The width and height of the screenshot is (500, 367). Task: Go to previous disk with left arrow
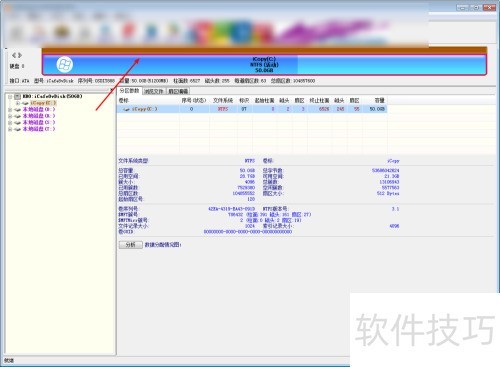coord(14,55)
